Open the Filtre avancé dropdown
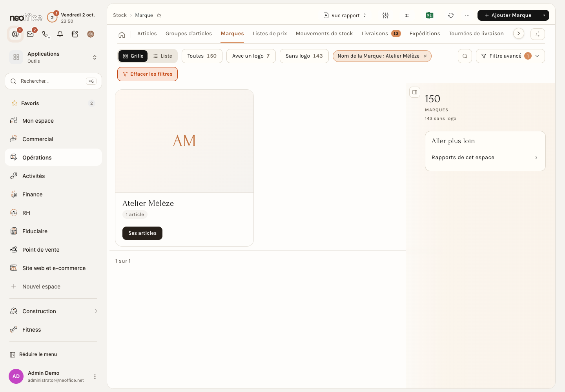This screenshot has width=565, height=392. (510, 56)
